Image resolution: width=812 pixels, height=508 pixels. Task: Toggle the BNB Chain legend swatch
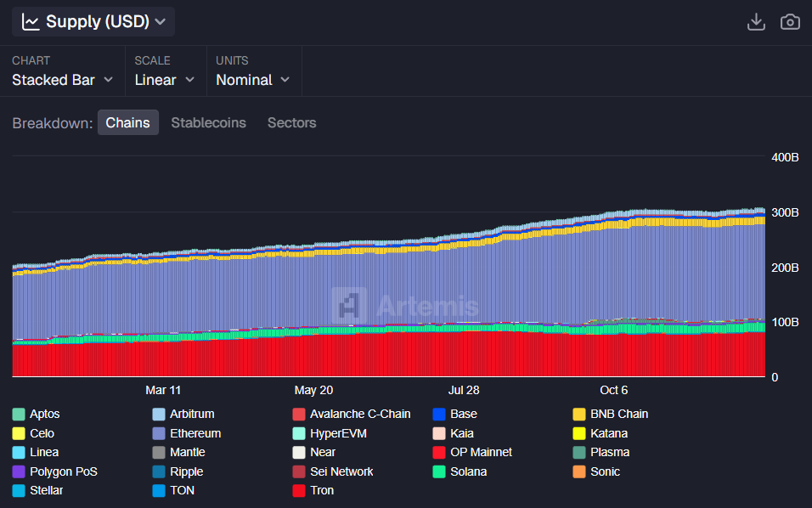point(579,415)
